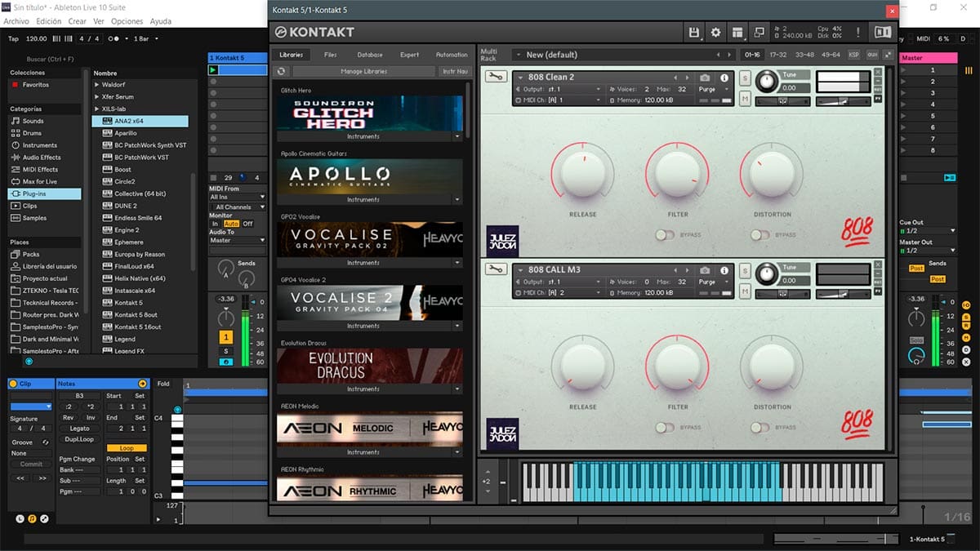This screenshot has width=980, height=551.
Task: Open the Audio To Master dropdown
Action: click(x=238, y=240)
